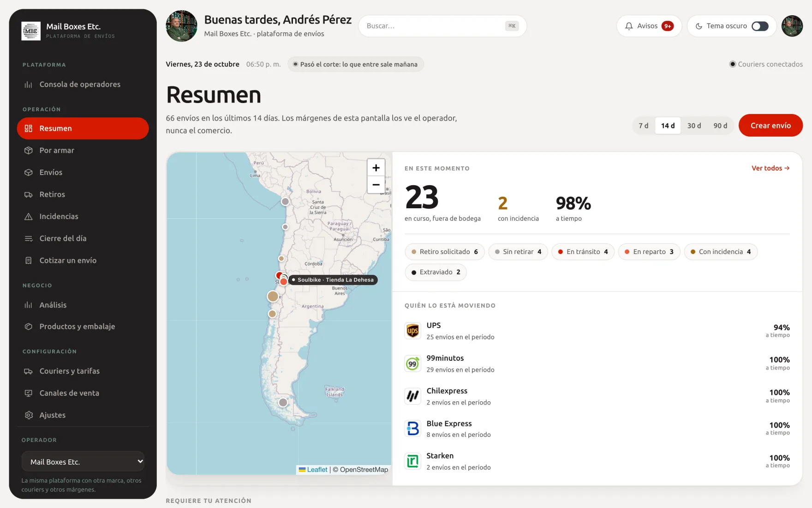This screenshot has height=508, width=812.
Task: Click the Starken row
Action: click(597, 461)
